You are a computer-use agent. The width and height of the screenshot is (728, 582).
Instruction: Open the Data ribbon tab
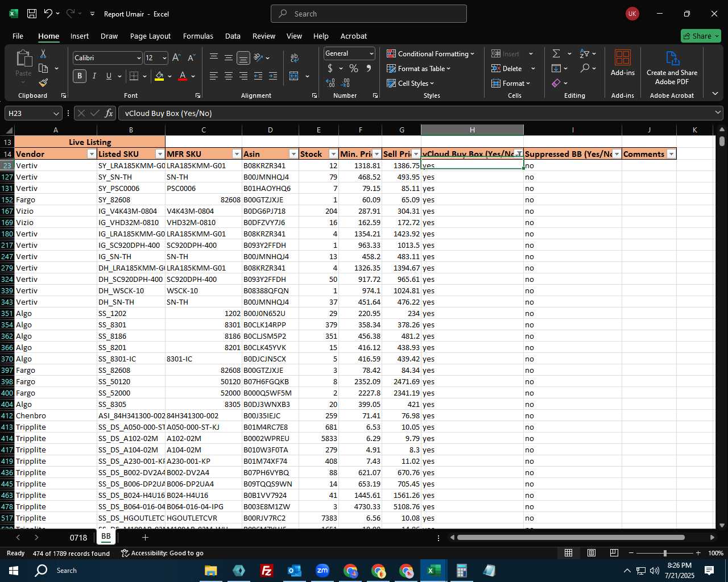coord(233,36)
